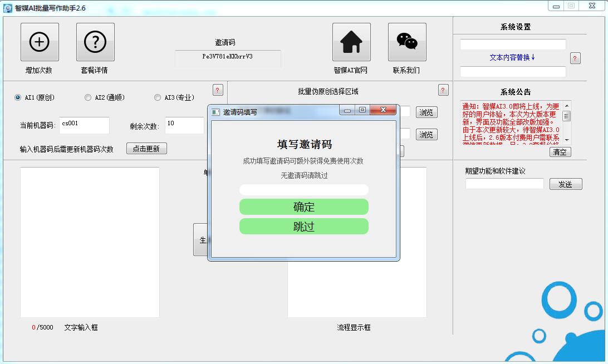Click help icon in 批量伪原创选择区域 header
This screenshot has width=608, height=364.
(443, 90)
